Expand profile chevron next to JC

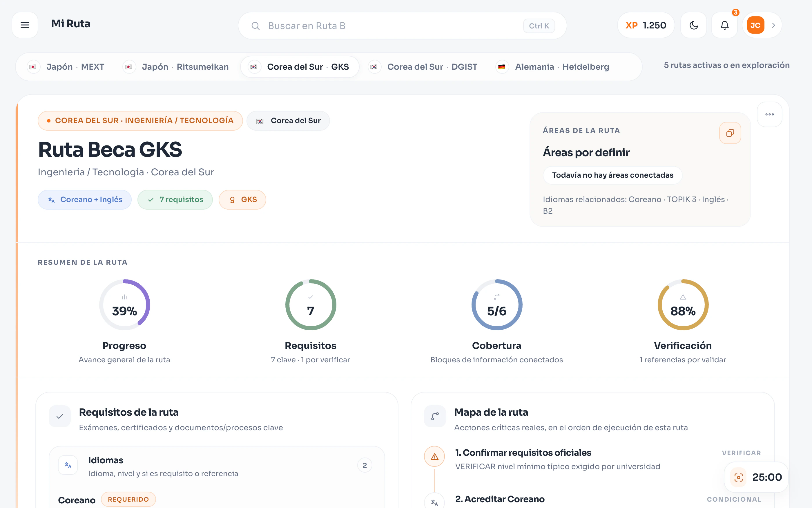pos(773,25)
